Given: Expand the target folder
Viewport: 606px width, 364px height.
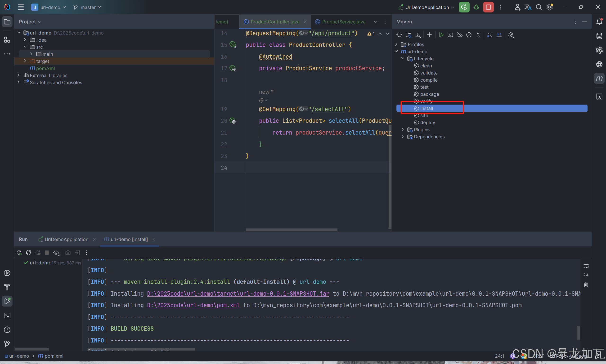Looking at the screenshot, I should (x=25, y=61).
